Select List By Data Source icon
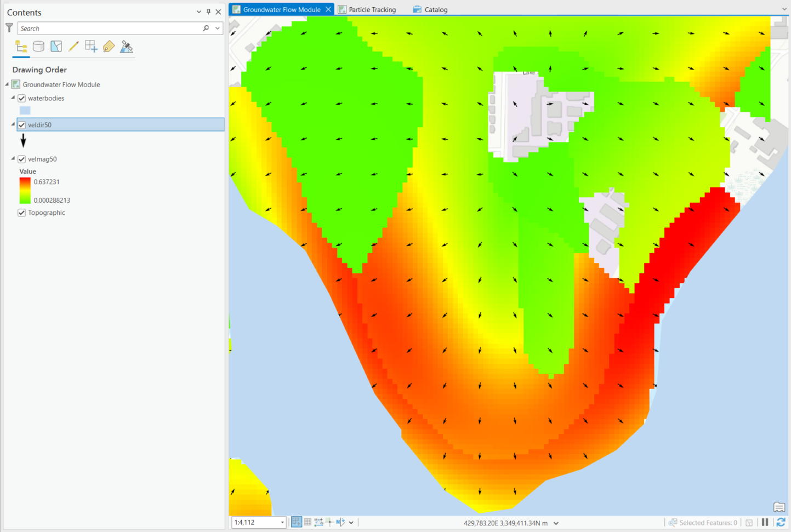Image resolution: width=791 pixels, height=532 pixels. point(38,47)
